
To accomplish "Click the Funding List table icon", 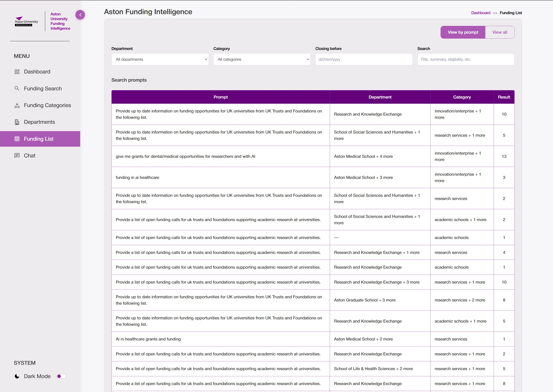I will click(x=17, y=139).
